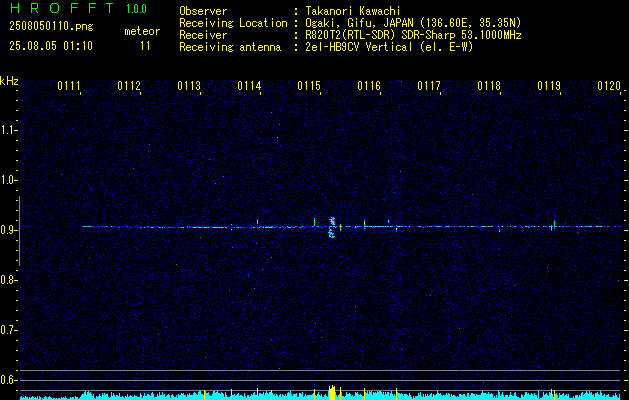Image resolution: width=629 pixels, height=400 pixels.
Task: Click the 0.7 frequency axis label
Action: [8, 330]
